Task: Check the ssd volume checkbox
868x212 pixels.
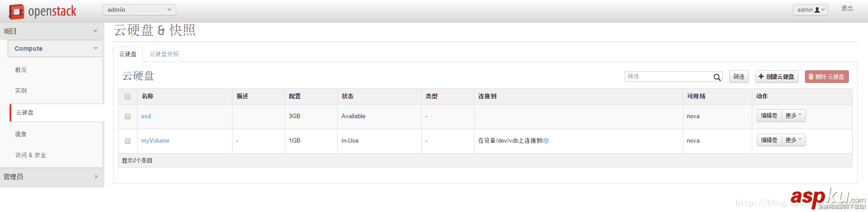Action: 128,116
